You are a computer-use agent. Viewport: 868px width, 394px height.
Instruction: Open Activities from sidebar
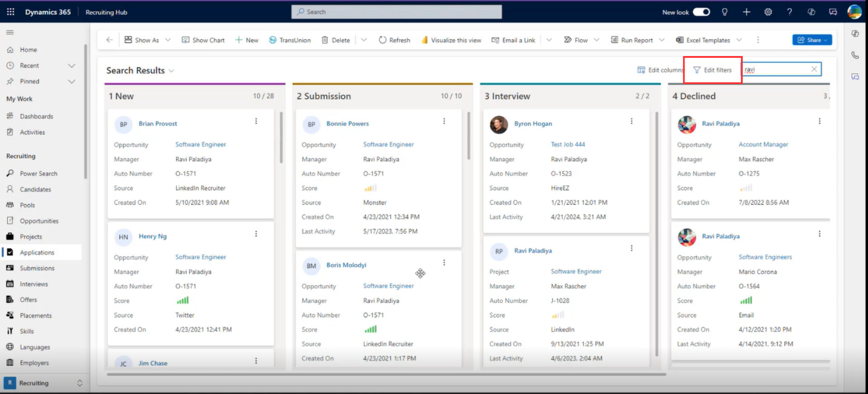click(32, 132)
